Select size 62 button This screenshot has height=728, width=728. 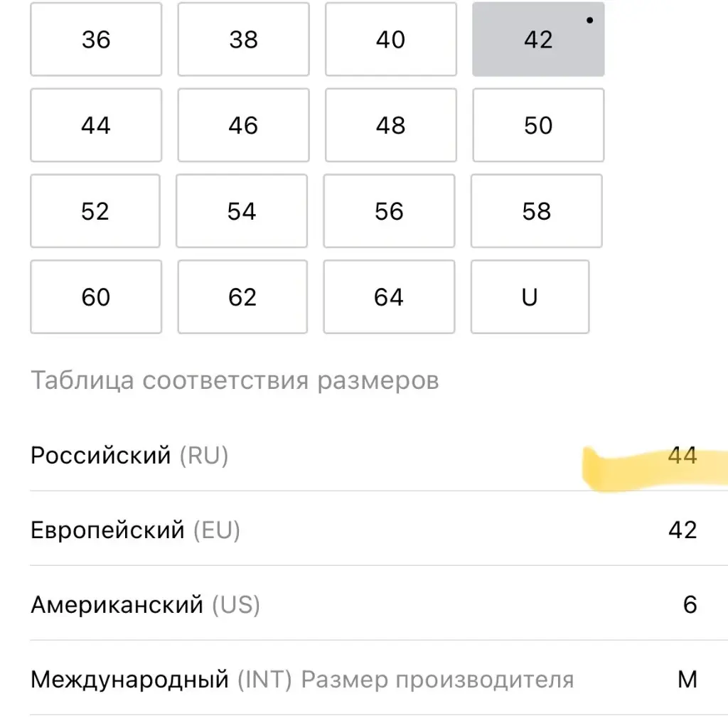[x=242, y=296]
